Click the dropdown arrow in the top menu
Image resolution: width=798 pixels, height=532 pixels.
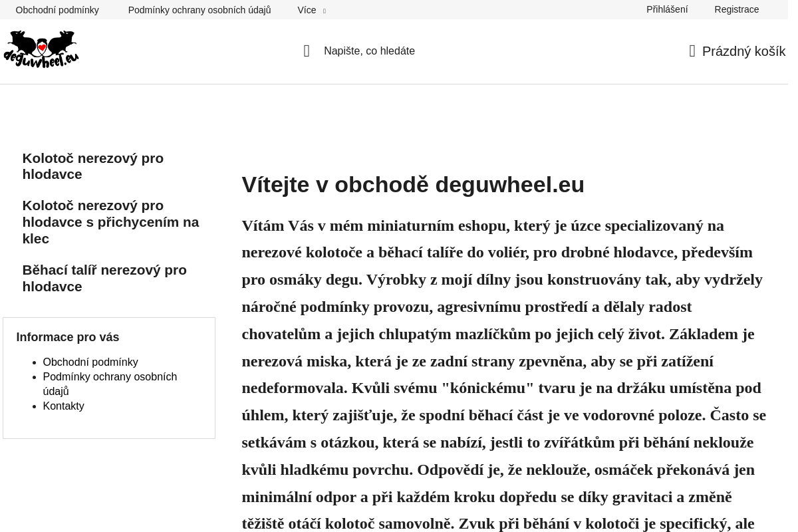pos(325,11)
